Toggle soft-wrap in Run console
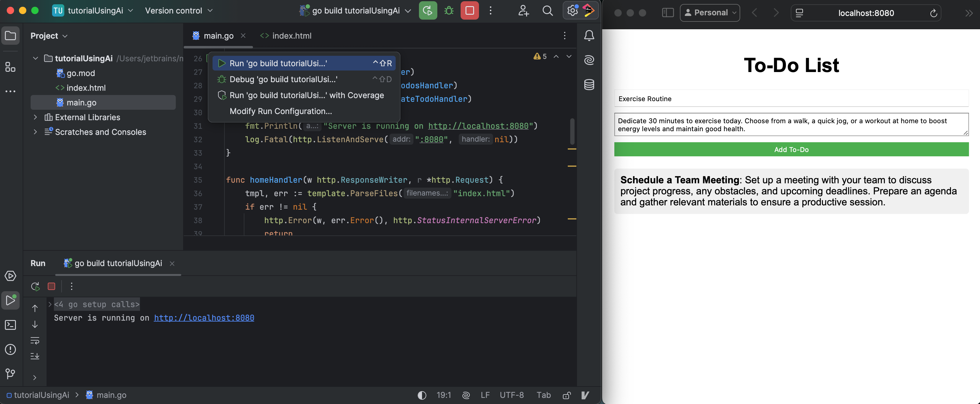 [x=35, y=341]
